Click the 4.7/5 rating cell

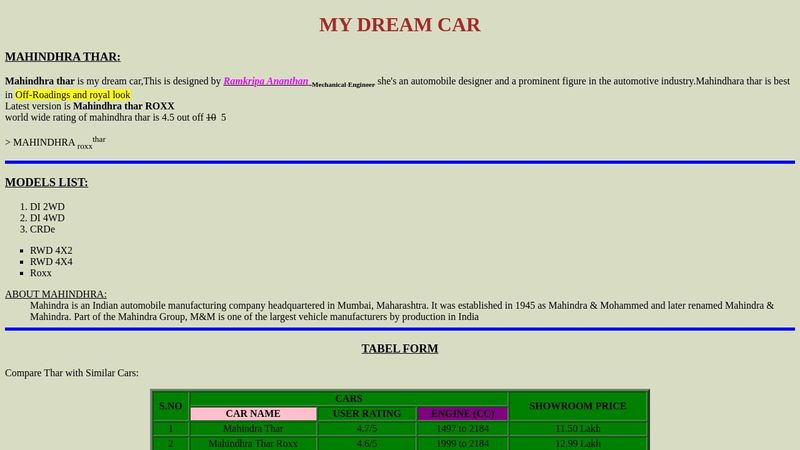tap(367, 429)
